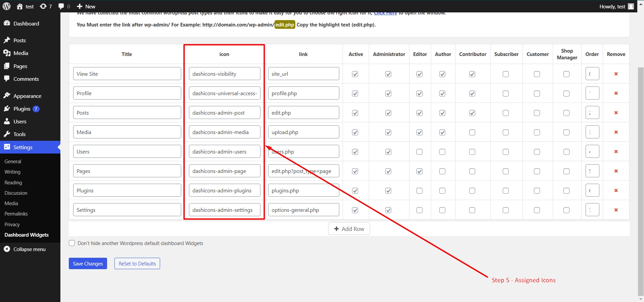Click the Howdy, test account text
644x302 pixels.
pos(612,6)
